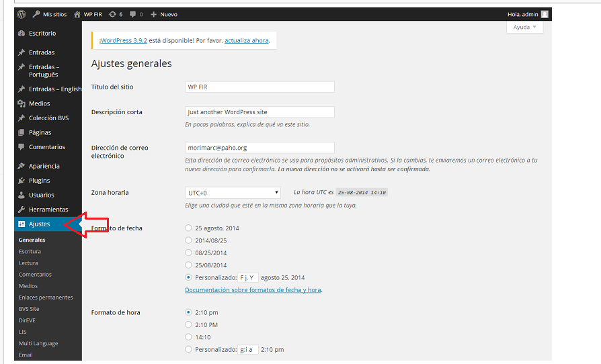Select Personalizado date format radio
The height and width of the screenshot is (364, 601).
pos(188,277)
